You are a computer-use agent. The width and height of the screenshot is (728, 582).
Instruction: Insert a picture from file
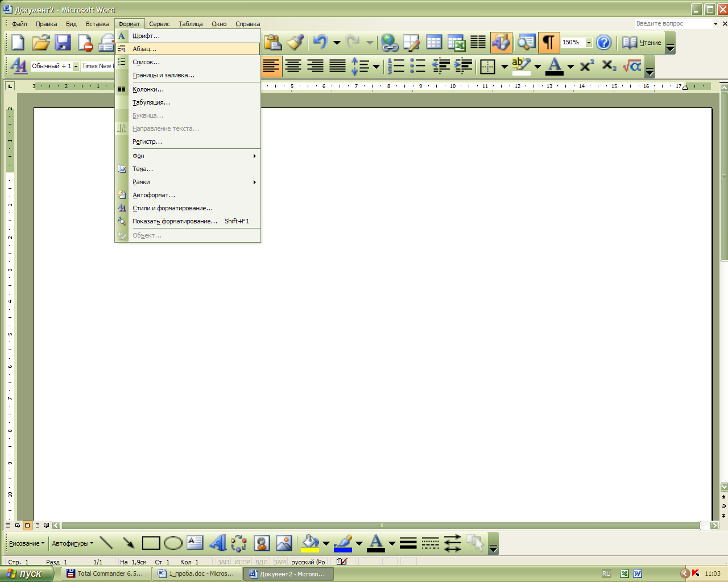pos(284,543)
